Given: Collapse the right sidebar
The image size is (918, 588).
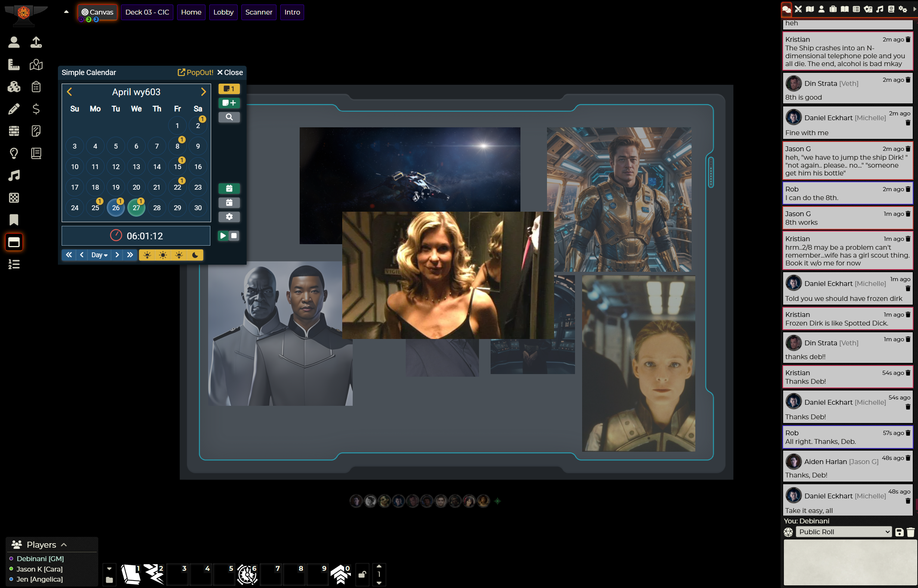Looking at the screenshot, I should [915, 9].
